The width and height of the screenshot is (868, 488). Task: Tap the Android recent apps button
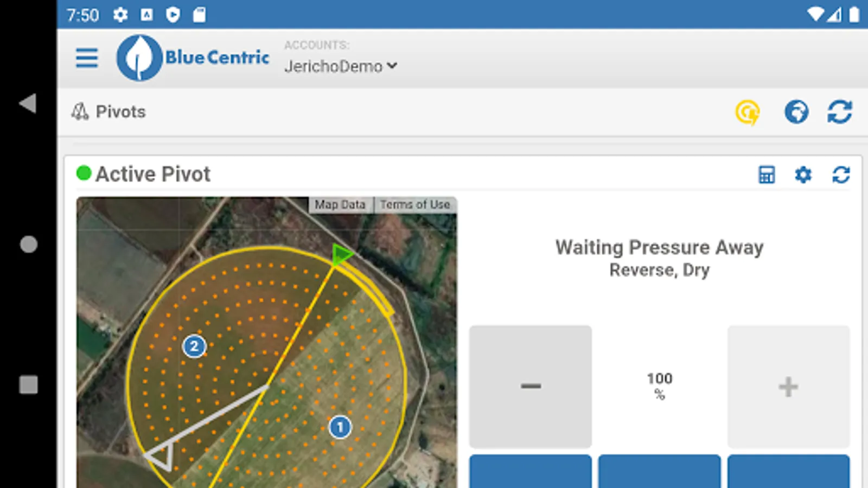tap(29, 385)
